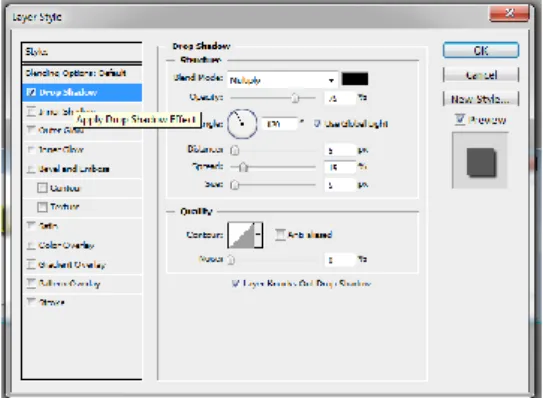Select the Satin row label

point(48,226)
